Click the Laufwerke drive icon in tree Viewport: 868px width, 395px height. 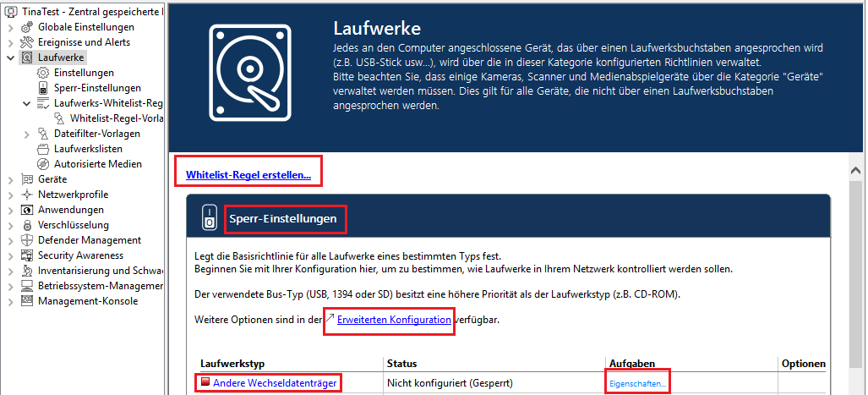click(x=27, y=58)
